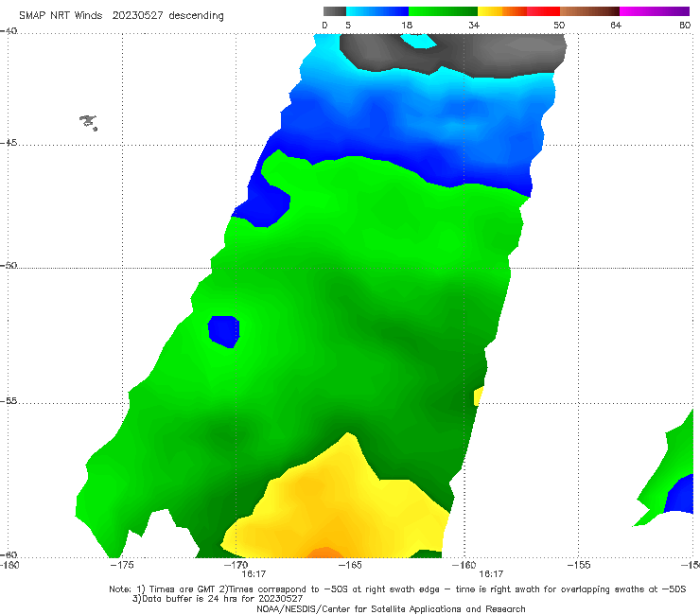This screenshot has height=615, width=700.
Task: Click the '3)Data buffer is 24 hrs' note
Action: (218, 599)
